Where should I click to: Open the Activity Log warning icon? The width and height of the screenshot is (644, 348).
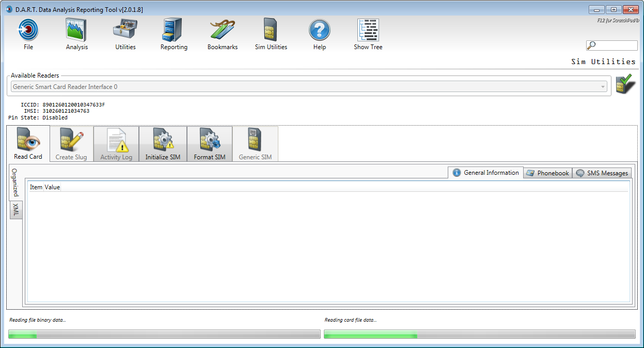pyautogui.click(x=116, y=140)
